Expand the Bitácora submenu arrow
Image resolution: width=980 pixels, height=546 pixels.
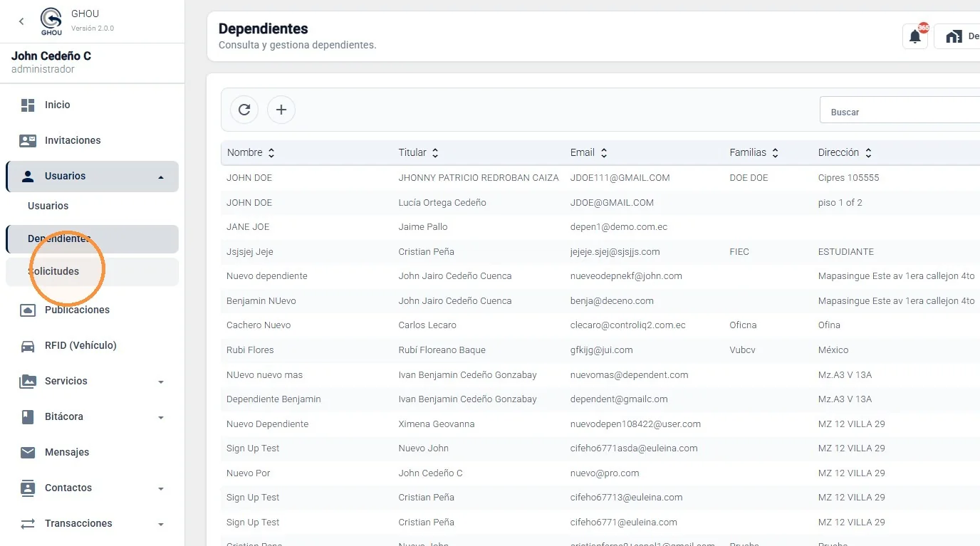(x=161, y=418)
